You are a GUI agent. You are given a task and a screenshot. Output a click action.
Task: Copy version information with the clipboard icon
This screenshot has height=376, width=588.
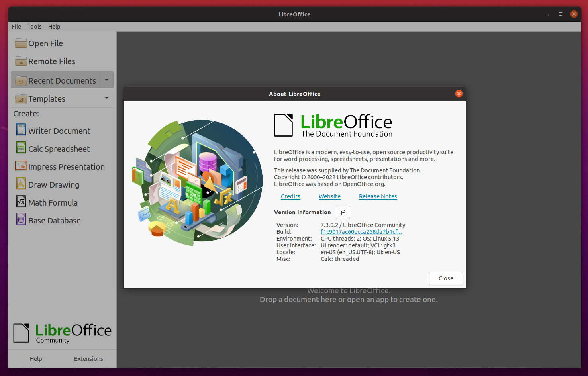[343, 212]
